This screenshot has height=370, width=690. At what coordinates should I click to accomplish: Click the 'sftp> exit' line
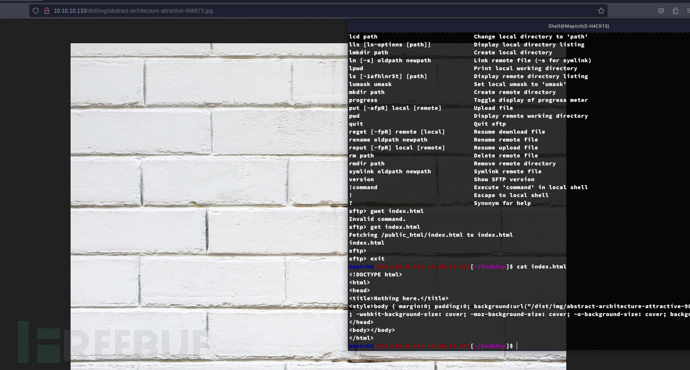coord(367,259)
